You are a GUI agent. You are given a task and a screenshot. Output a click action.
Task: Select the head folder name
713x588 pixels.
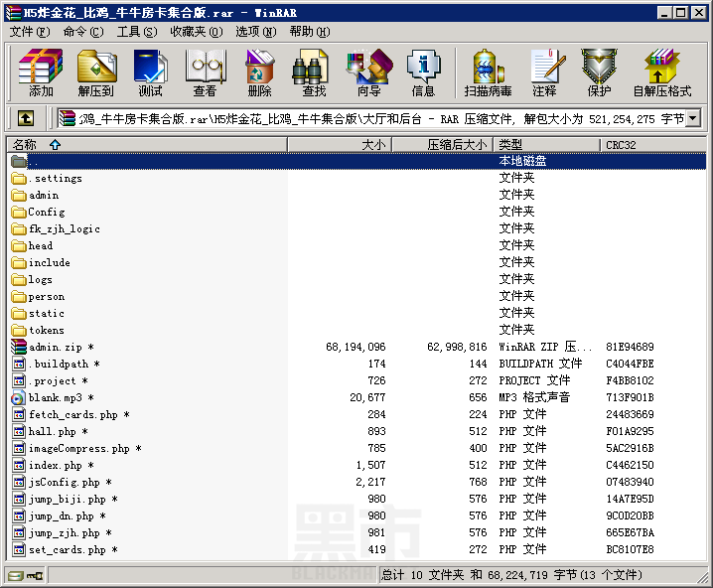pos(41,246)
